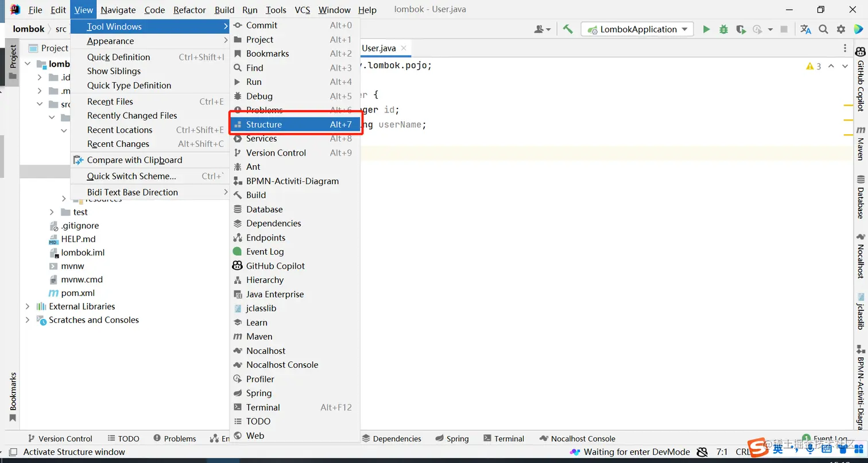Jump to previous highlighted problem arrow

pyautogui.click(x=831, y=67)
